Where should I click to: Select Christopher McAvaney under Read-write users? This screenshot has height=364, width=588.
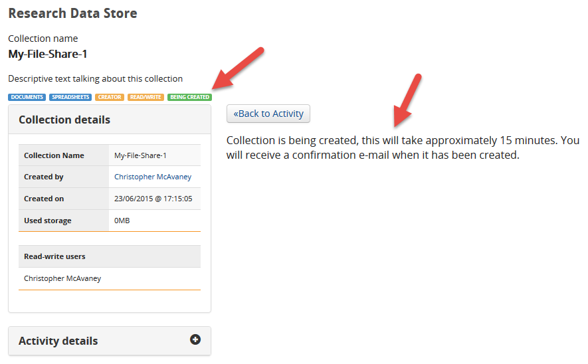tap(62, 278)
